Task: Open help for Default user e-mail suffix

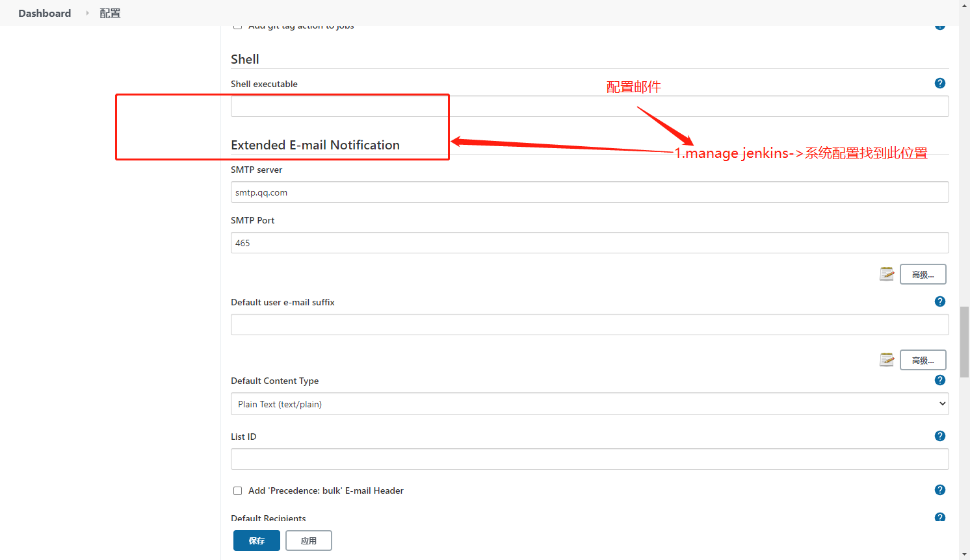Action: pyautogui.click(x=940, y=301)
